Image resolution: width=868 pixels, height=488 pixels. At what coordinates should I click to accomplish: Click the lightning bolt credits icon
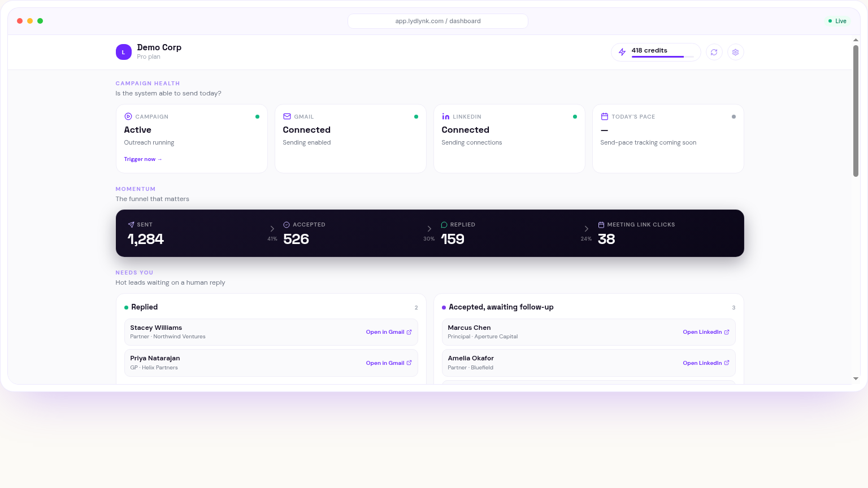622,52
